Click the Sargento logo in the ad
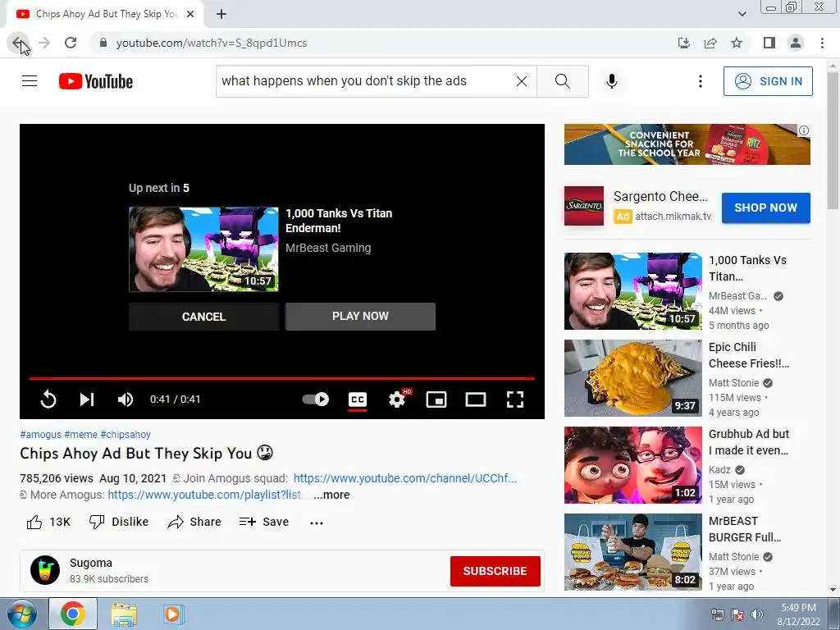The width and height of the screenshot is (840, 630). point(584,206)
